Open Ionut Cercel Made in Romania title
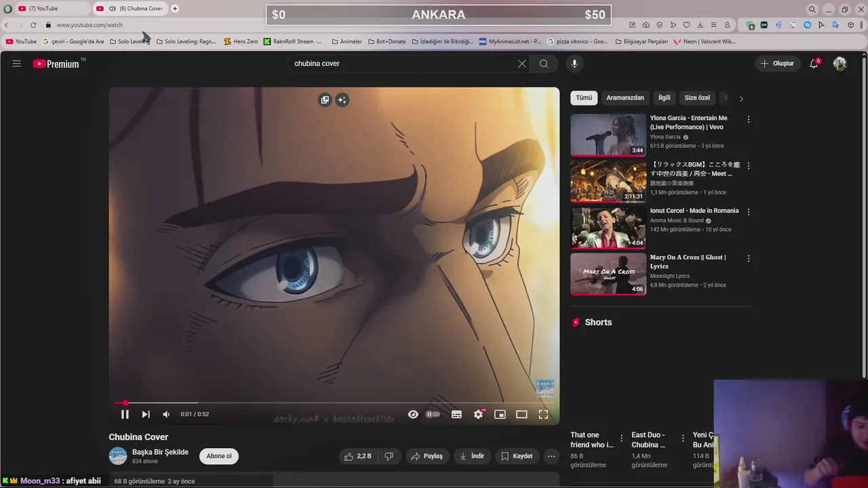The image size is (868, 488). pos(694,211)
